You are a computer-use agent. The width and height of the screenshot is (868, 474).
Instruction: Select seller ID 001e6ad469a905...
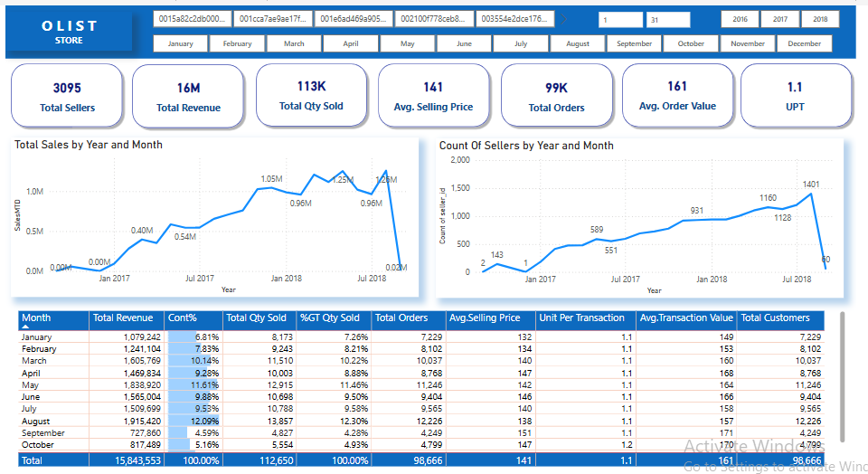coord(354,19)
